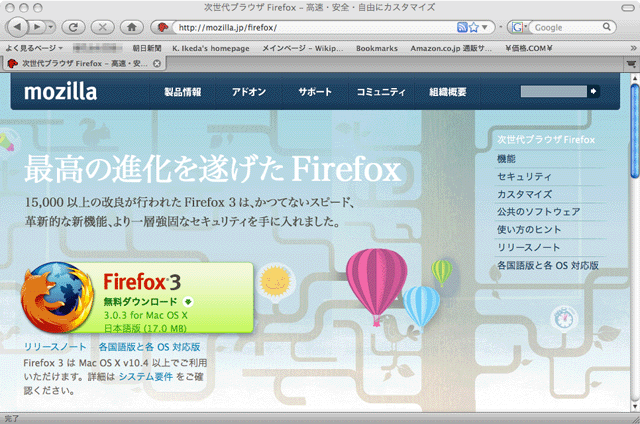The height and width of the screenshot is (424, 640).
Task: Open the 製品情報 navigation item
Action: coord(182,92)
